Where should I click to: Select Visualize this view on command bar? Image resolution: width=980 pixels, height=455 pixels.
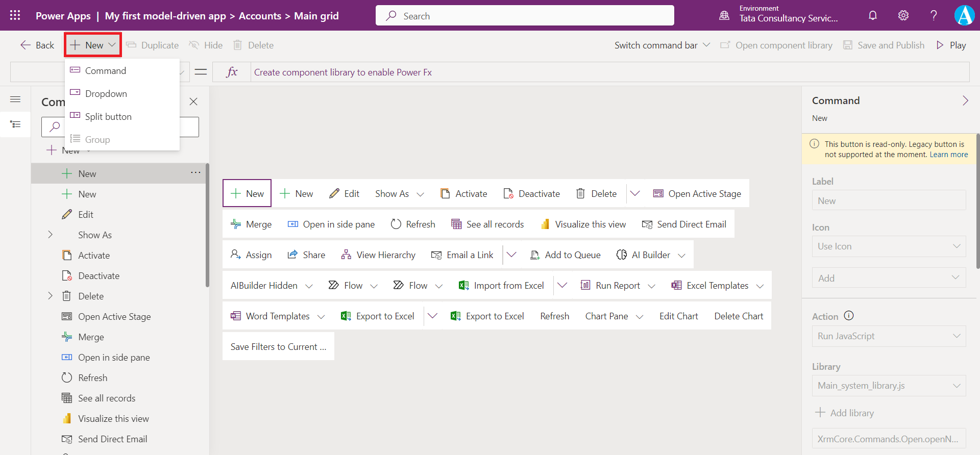(583, 224)
